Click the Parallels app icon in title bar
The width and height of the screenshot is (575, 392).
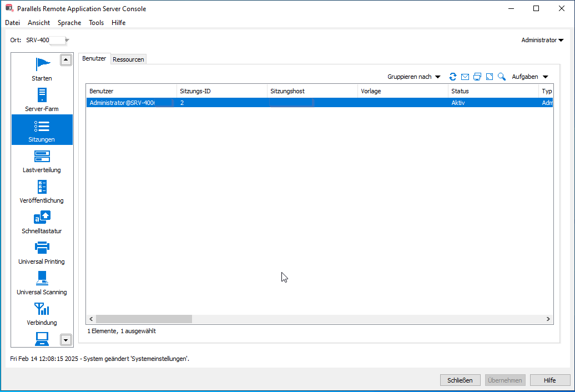tap(9, 8)
